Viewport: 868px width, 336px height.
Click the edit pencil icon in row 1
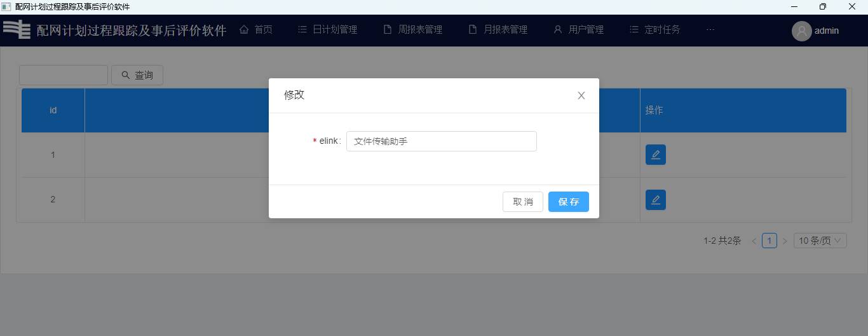(655, 155)
